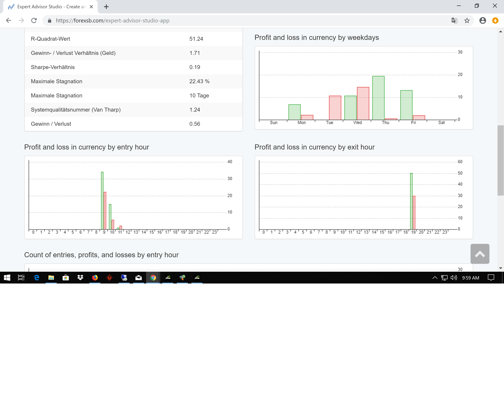The image size is (504, 420).
Task: Open Firefox from the taskbar
Action: click(x=95, y=278)
